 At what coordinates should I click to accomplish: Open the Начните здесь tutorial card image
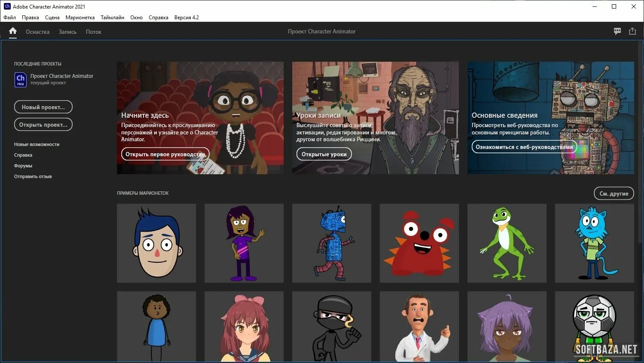200,118
